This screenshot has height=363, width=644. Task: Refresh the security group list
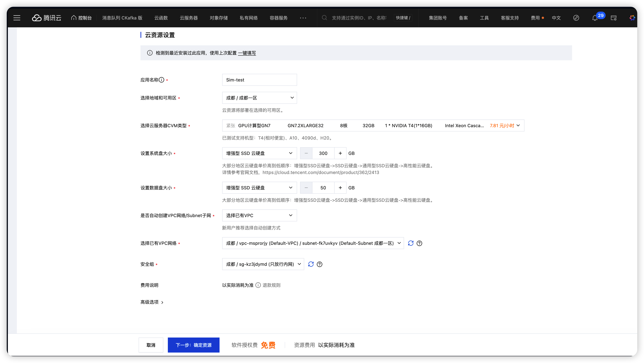coord(311,264)
